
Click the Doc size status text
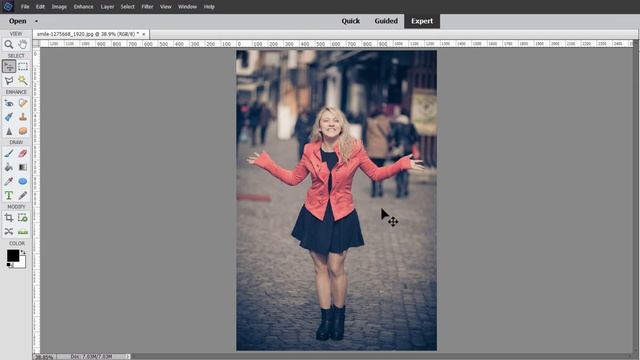point(91,357)
